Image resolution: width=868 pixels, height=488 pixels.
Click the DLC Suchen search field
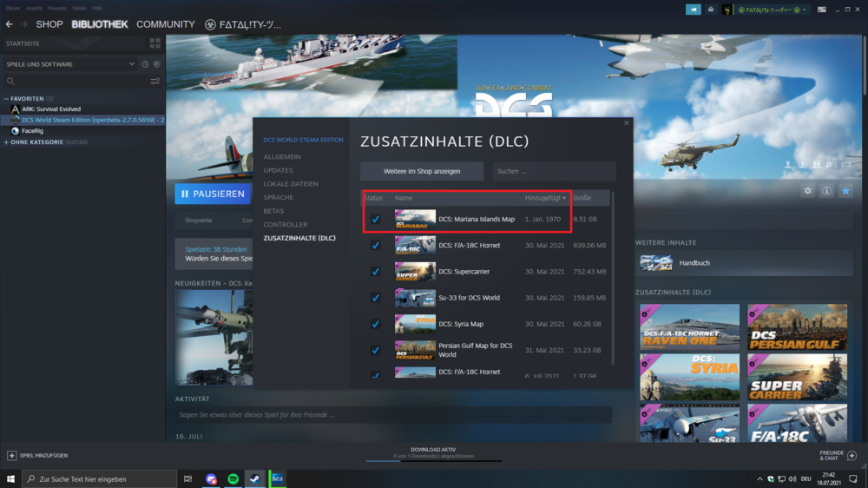(x=554, y=171)
